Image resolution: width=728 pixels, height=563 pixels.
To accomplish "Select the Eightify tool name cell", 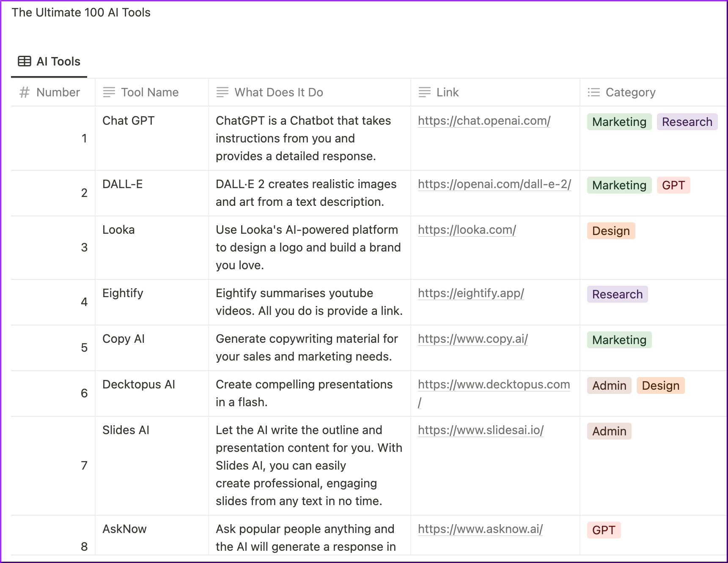I will tap(152, 302).
